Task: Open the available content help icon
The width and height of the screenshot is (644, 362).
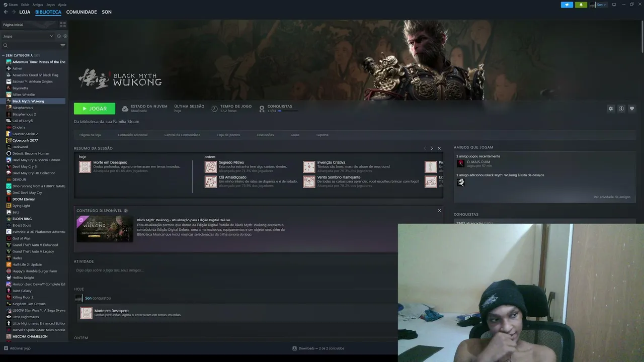Action: click(x=126, y=211)
